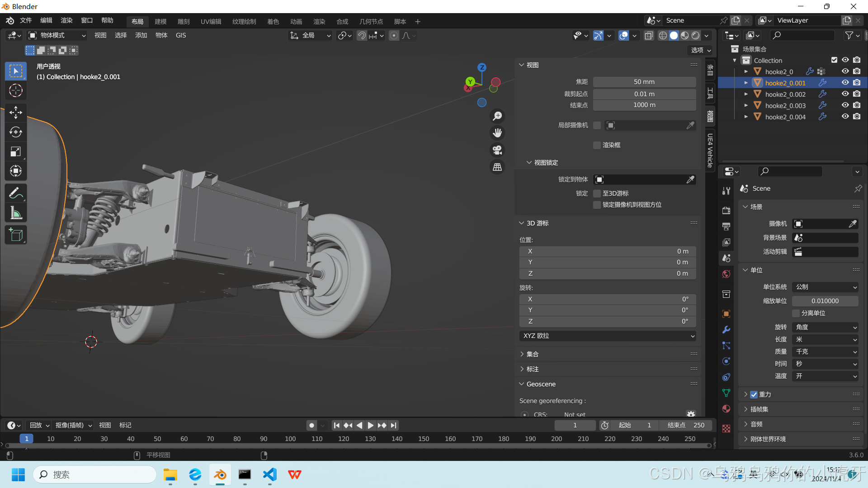This screenshot has width=868, height=488.
Task: Open the 物体模式 mode dropdown
Action: [x=57, y=35]
